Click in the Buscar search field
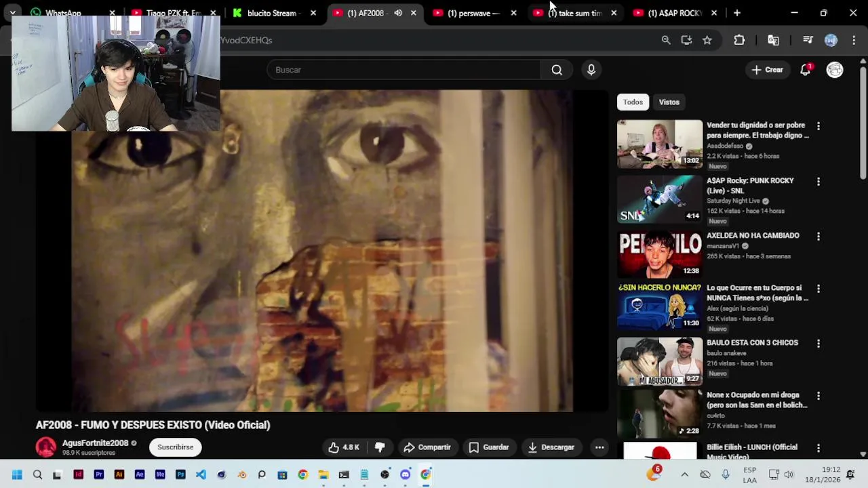The width and height of the screenshot is (868, 488). pyautogui.click(x=404, y=70)
